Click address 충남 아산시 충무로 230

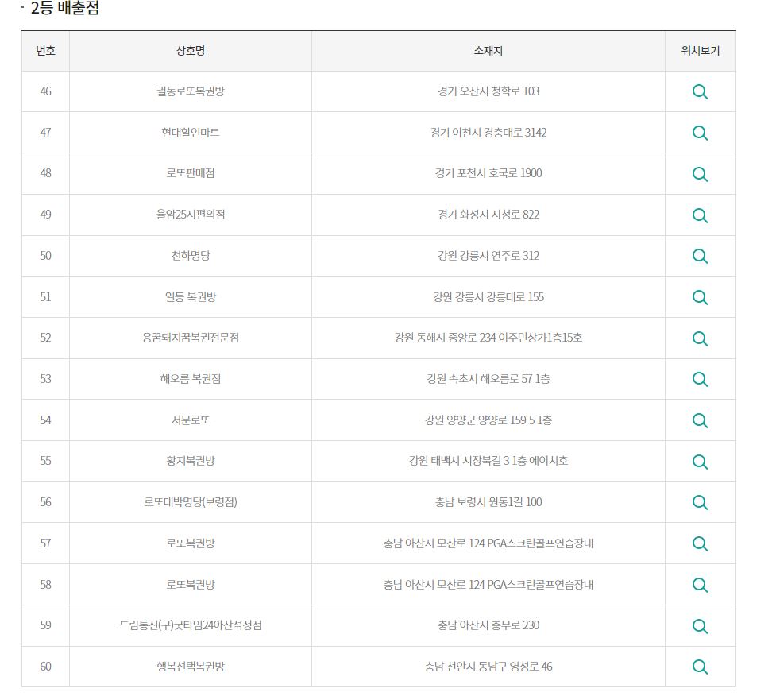tap(488, 625)
